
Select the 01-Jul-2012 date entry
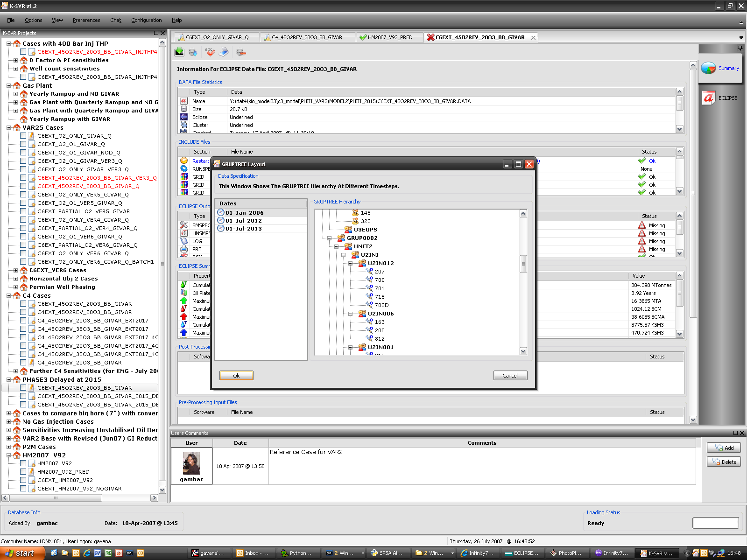coord(243,221)
